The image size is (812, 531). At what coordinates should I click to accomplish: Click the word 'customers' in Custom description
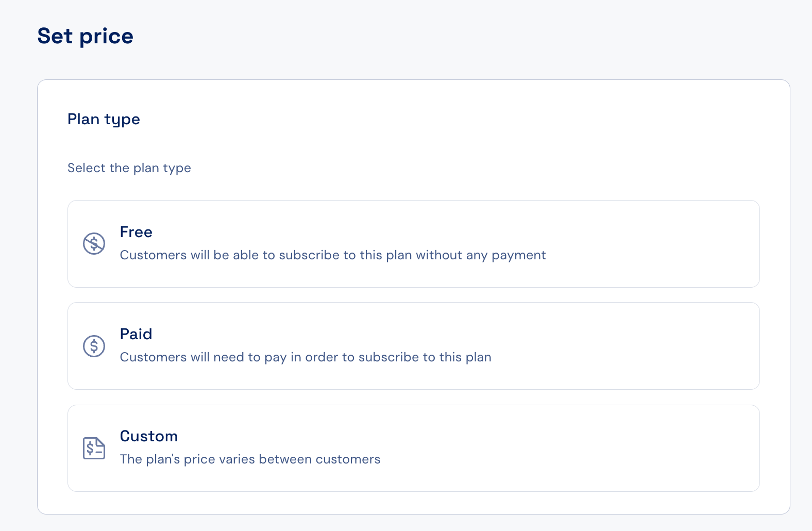(x=348, y=459)
